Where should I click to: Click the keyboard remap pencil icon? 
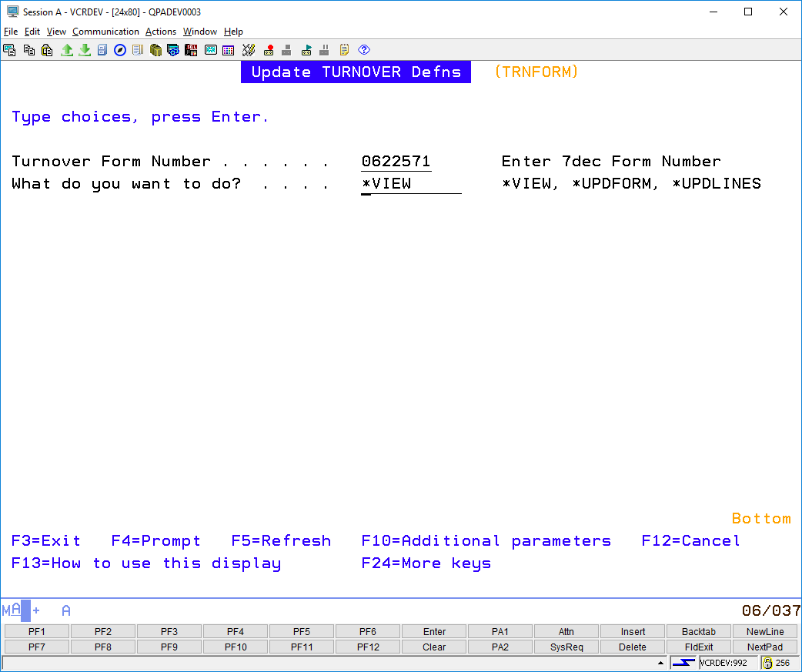249,50
